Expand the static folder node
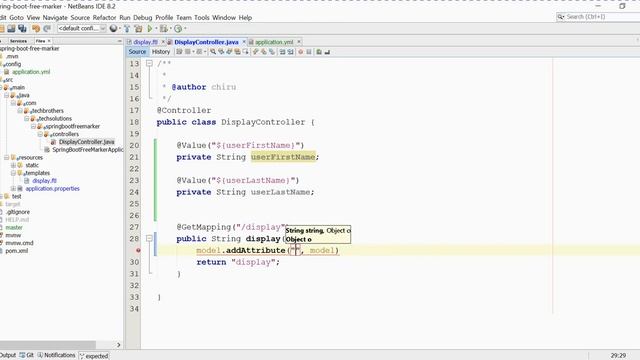 point(13,165)
